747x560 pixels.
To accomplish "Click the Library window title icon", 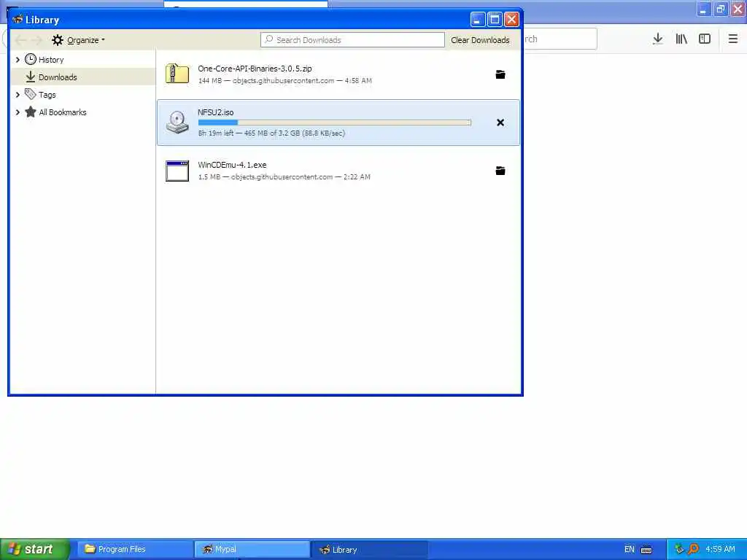I will coord(18,20).
